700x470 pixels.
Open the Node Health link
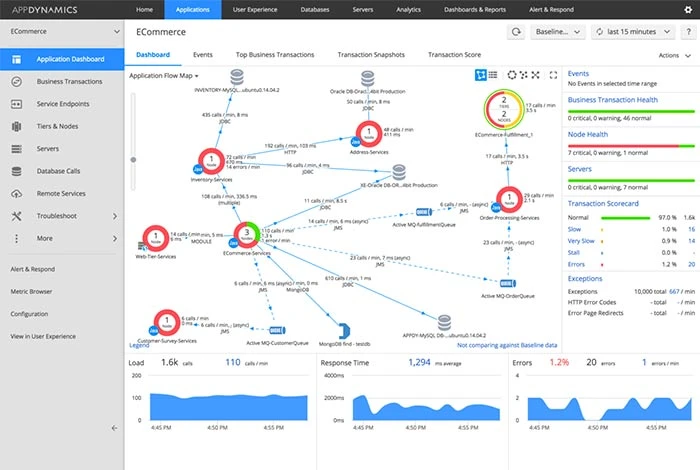point(588,134)
